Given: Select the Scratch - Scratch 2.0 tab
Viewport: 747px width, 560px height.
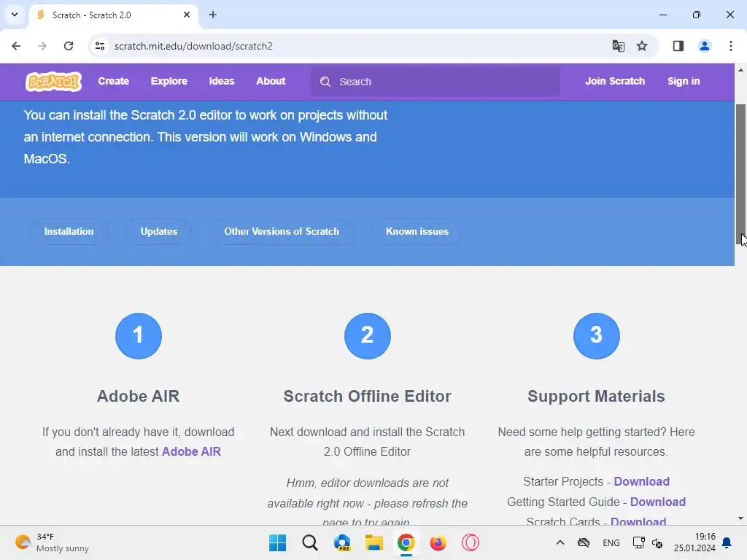Looking at the screenshot, I should point(113,15).
